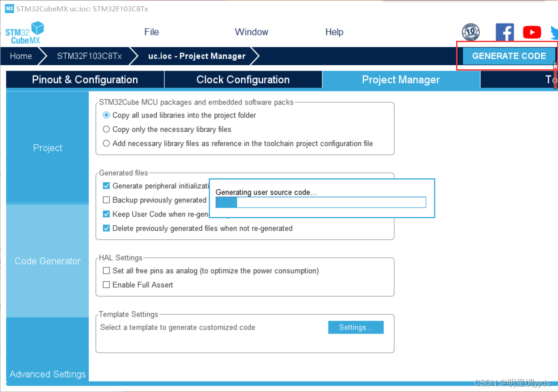This screenshot has height=392, width=558.
Task: Toggle Keep User Code when re-generating
Action: click(106, 214)
